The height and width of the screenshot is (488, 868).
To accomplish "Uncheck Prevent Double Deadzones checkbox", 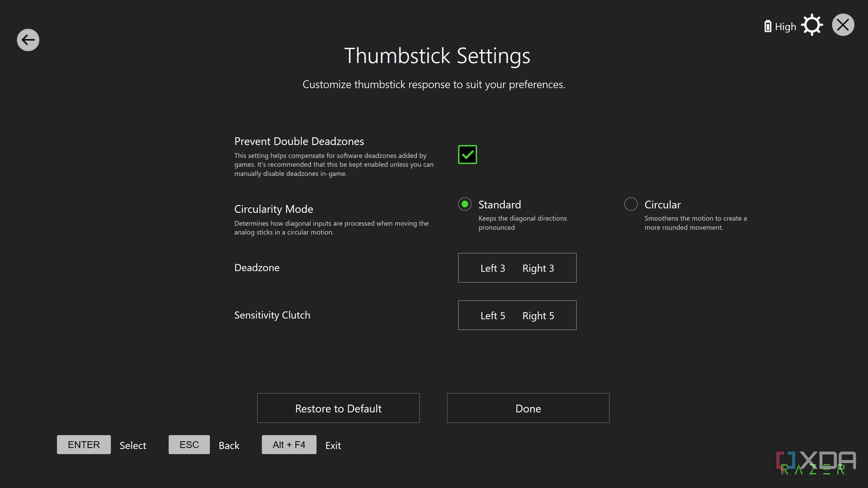I will point(467,155).
